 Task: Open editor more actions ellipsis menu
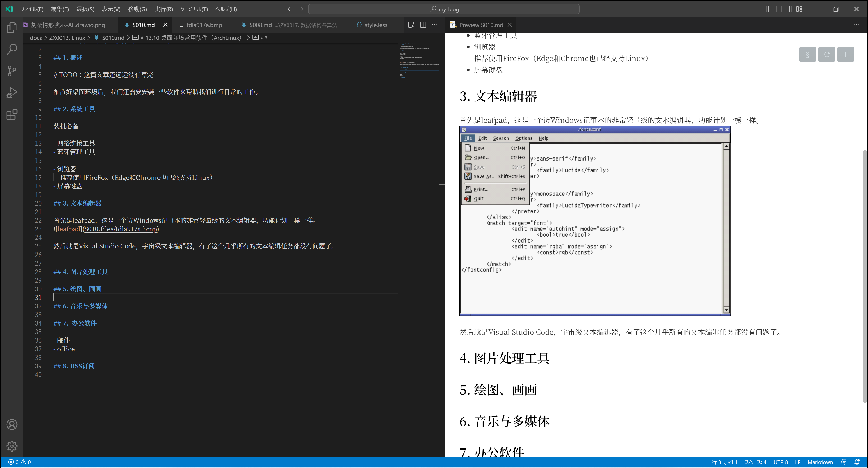point(435,25)
